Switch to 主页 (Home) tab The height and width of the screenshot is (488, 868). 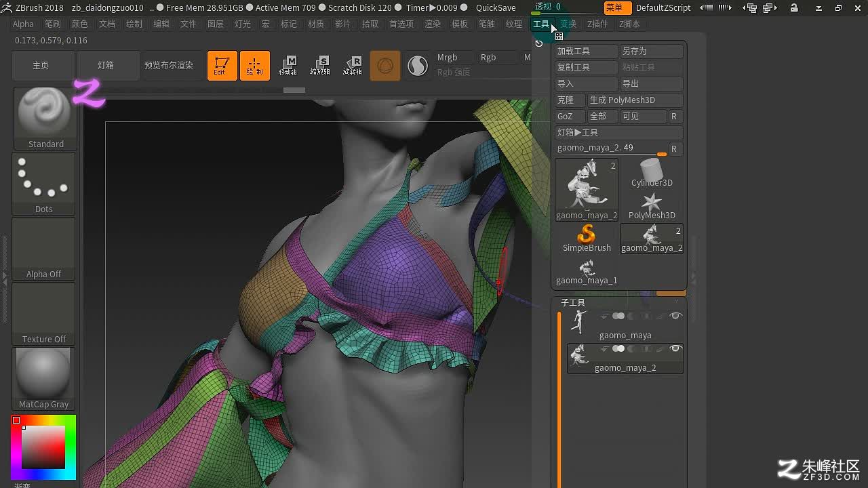point(41,66)
